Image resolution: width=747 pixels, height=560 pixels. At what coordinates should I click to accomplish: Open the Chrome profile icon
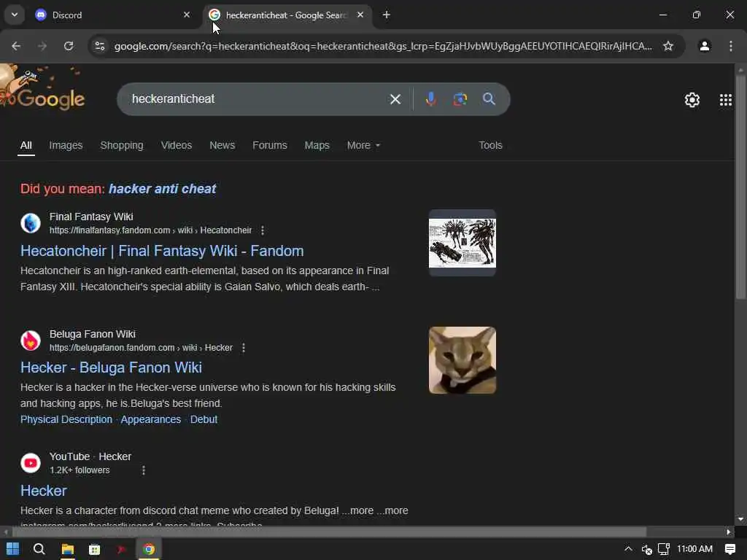[704, 46]
